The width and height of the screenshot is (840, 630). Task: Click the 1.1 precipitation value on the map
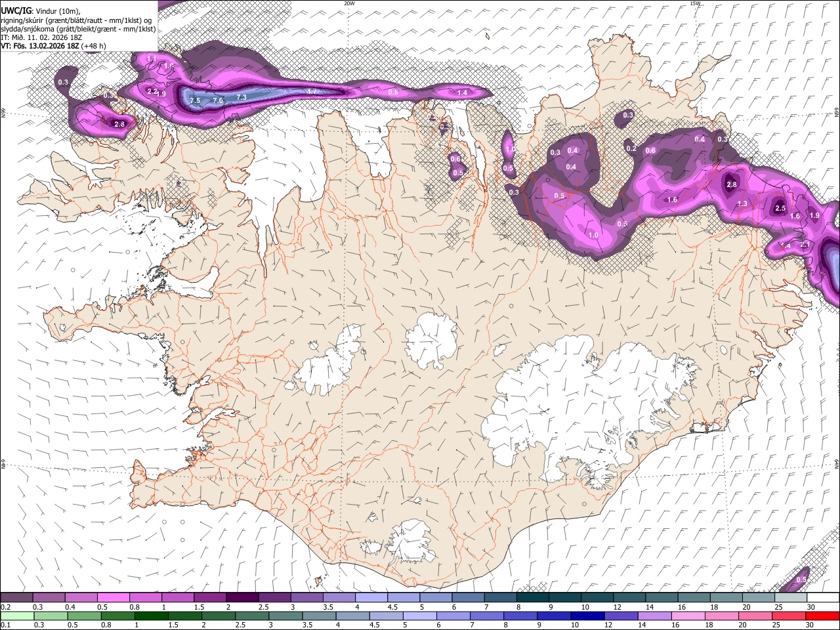[x=152, y=59]
